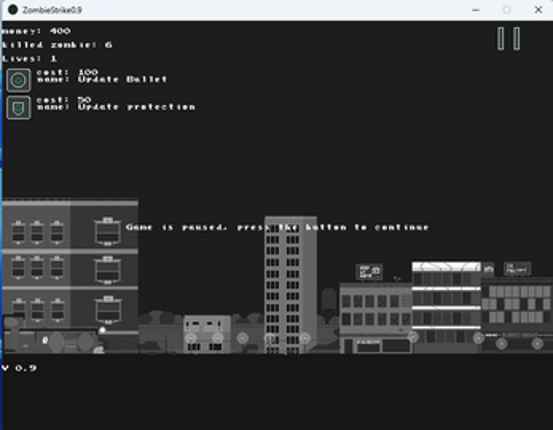Click the 'Game is paused' message text
This screenshot has width=553, height=430.
[277, 227]
